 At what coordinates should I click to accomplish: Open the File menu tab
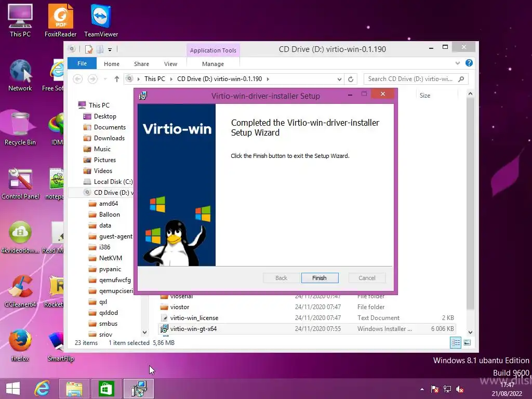(82, 63)
